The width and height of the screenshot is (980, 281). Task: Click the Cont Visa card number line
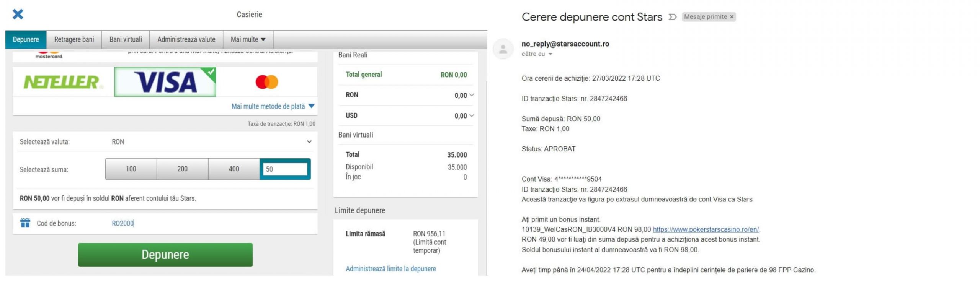562,179
